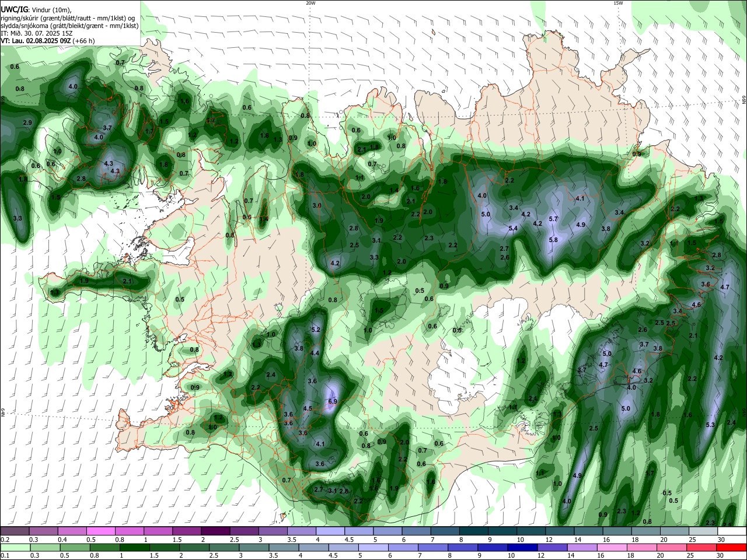Click the '20W' longitude label
747x560 pixels.
pos(310,3)
